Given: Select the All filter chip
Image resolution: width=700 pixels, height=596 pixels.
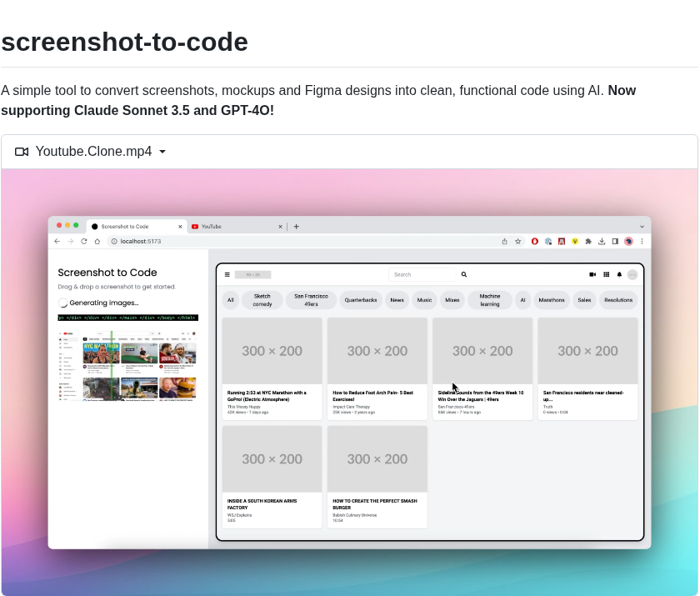Looking at the screenshot, I should (230, 300).
